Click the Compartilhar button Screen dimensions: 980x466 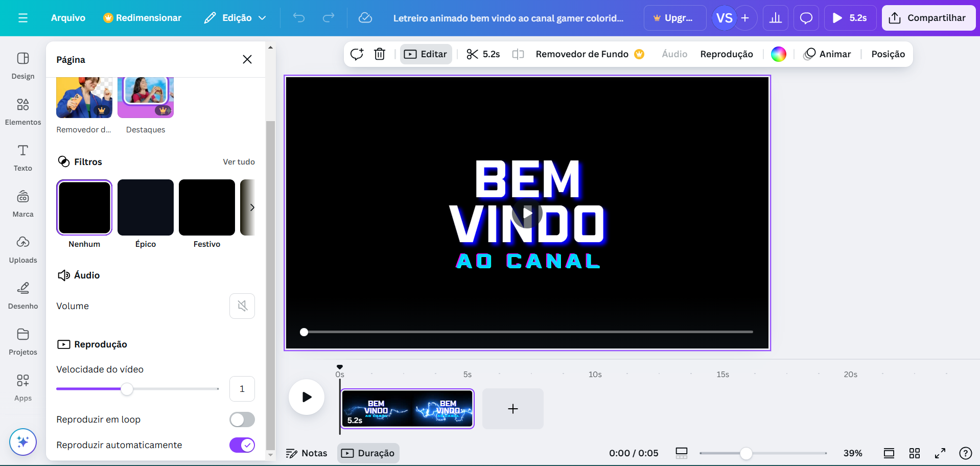click(928, 17)
